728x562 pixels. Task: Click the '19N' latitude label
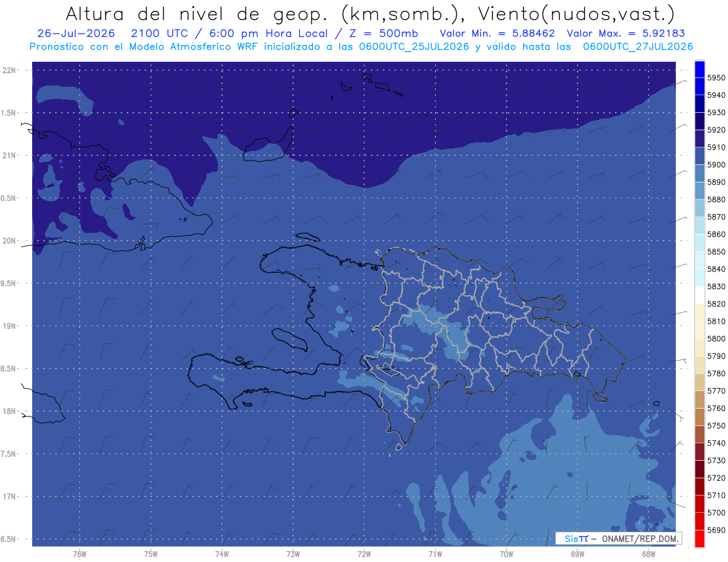click(8, 326)
